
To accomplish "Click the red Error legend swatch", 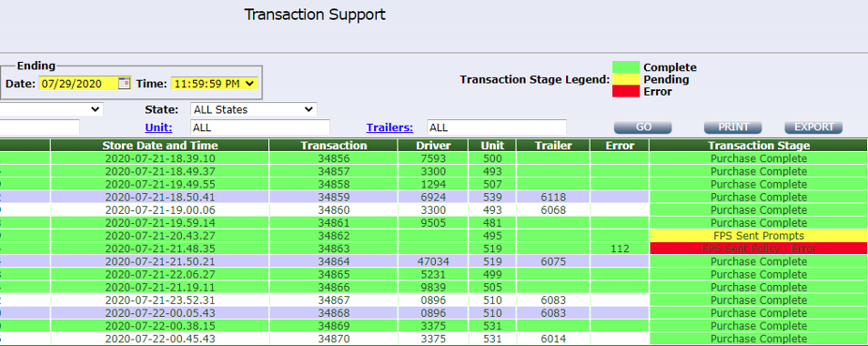I will (x=626, y=91).
